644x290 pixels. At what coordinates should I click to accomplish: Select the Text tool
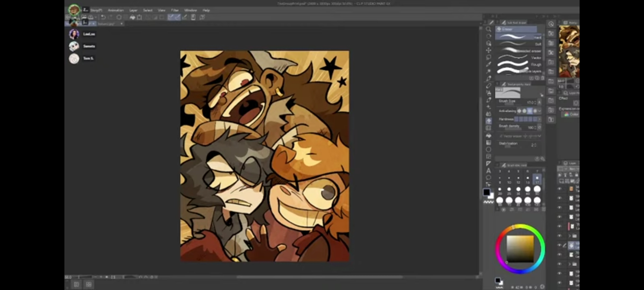click(x=488, y=171)
